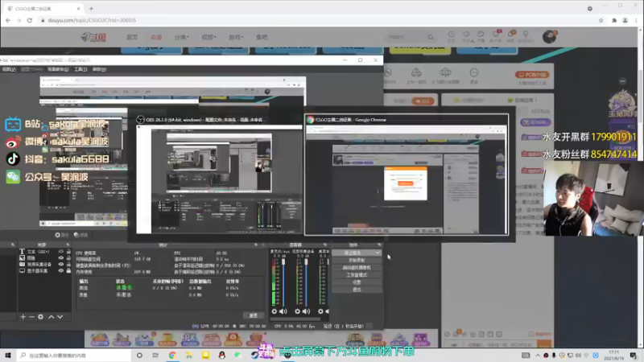644x362 pixels.
Task: Go back in Chrome
Action: tap(8, 20)
